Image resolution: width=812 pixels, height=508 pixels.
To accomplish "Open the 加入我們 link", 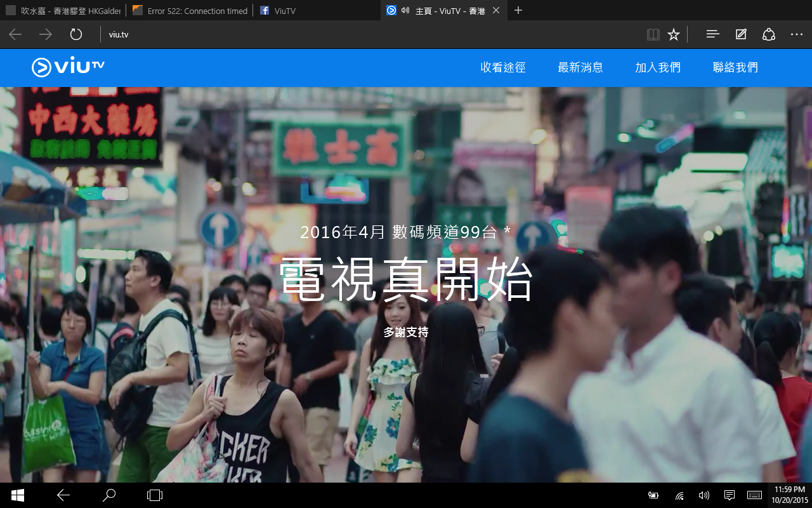I will coord(657,67).
